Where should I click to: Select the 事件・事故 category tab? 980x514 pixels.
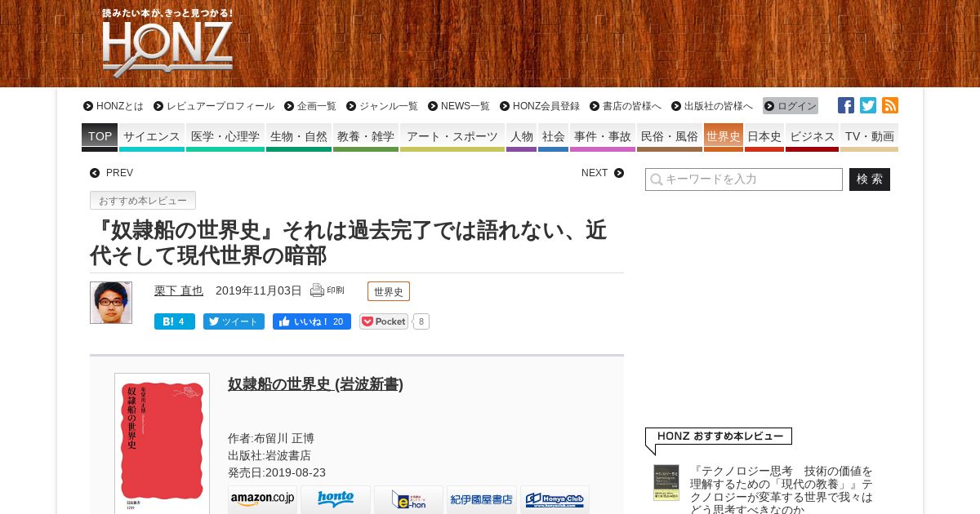[x=603, y=137]
